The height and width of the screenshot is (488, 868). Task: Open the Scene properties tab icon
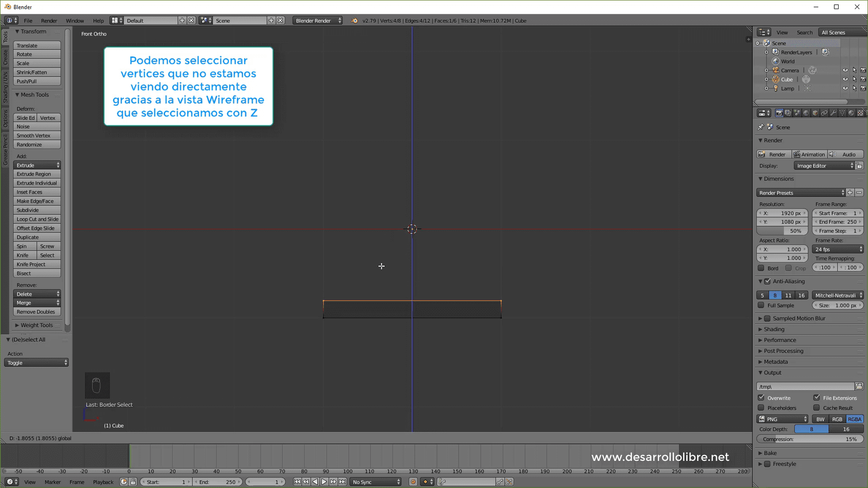coord(797,113)
